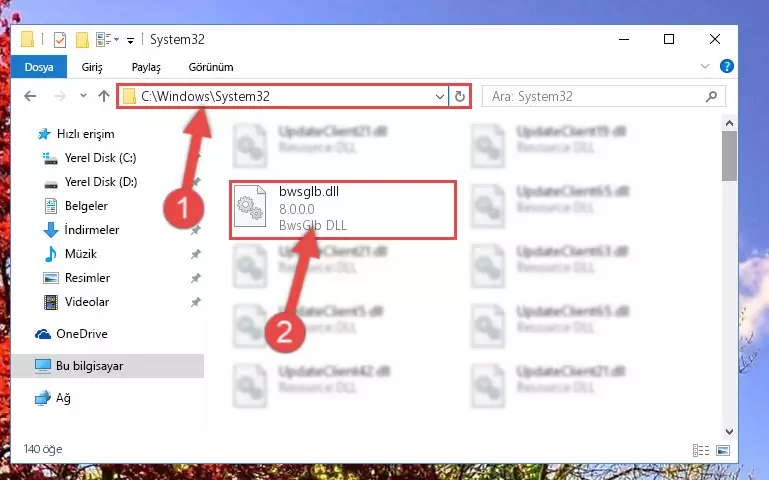Click the address bar path C:\Windows\System32
Screen dimensions: 769x480
click(205, 97)
